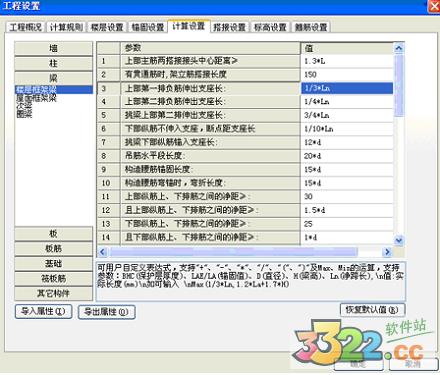Open the 其它构件 category

click(53, 294)
